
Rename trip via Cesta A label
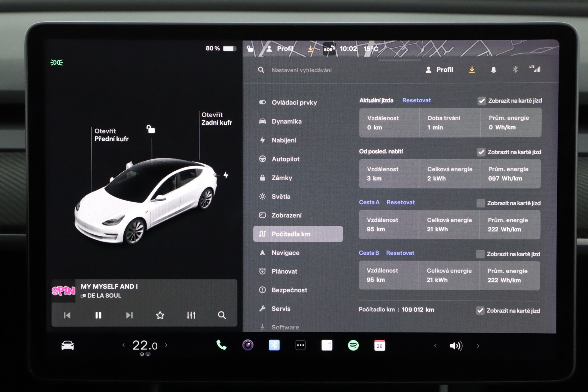click(x=369, y=202)
